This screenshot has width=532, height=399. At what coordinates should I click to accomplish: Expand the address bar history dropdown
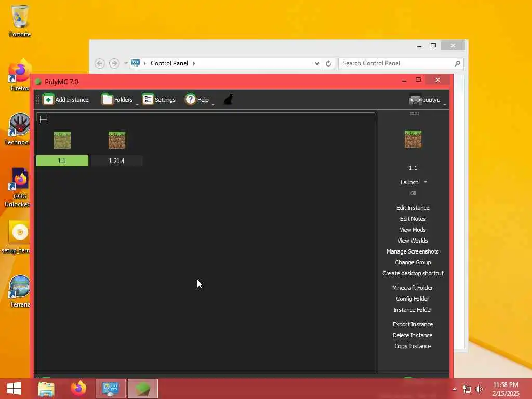pyautogui.click(x=317, y=63)
